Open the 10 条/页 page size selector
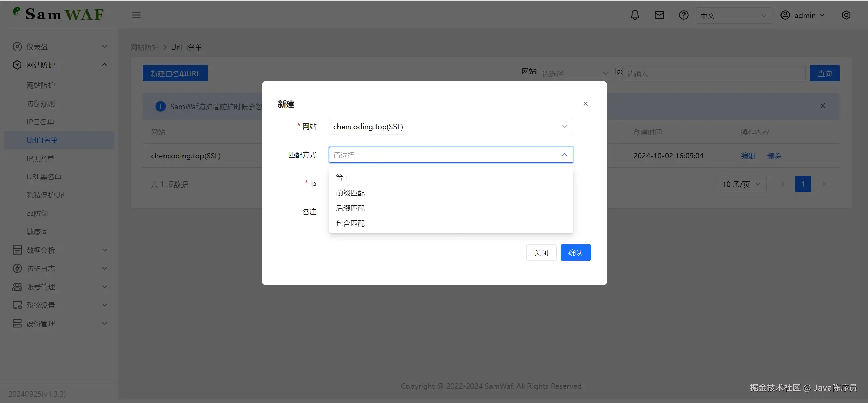 tap(741, 184)
